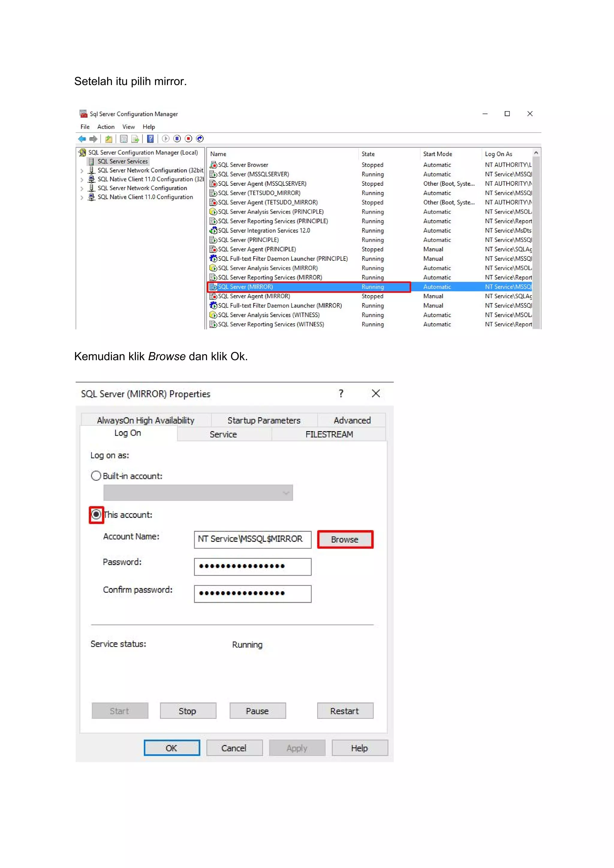Open the Action menu

tap(106, 127)
